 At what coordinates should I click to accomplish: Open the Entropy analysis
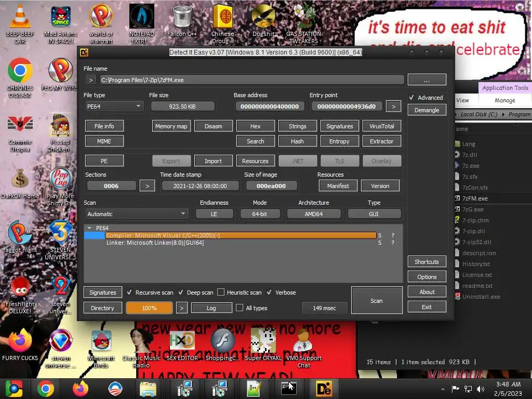click(339, 141)
